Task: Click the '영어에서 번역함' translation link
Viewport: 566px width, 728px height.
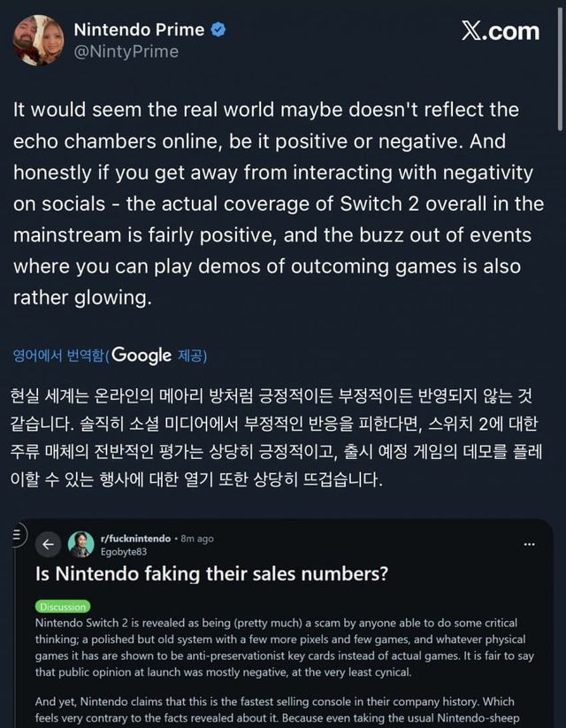Action: [58, 356]
